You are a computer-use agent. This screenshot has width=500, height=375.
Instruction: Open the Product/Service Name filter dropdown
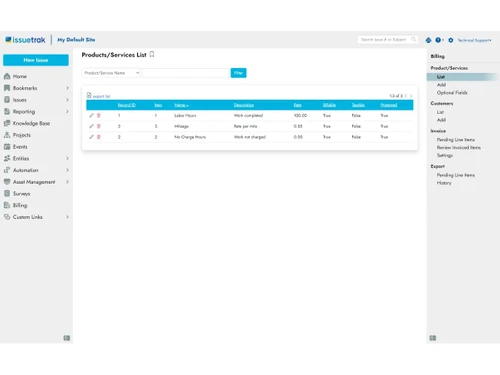coord(111,73)
